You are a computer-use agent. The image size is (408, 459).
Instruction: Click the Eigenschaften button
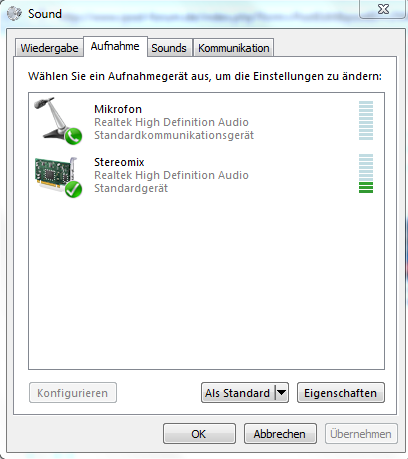341,393
